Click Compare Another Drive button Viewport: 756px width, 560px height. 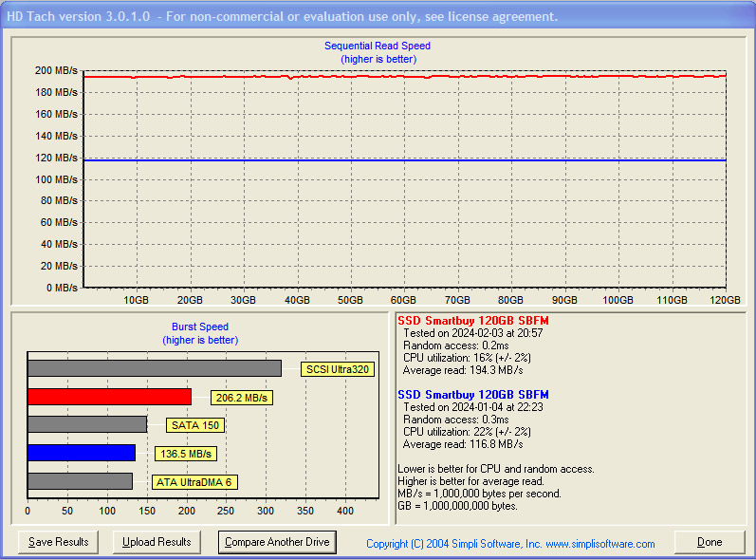click(278, 542)
